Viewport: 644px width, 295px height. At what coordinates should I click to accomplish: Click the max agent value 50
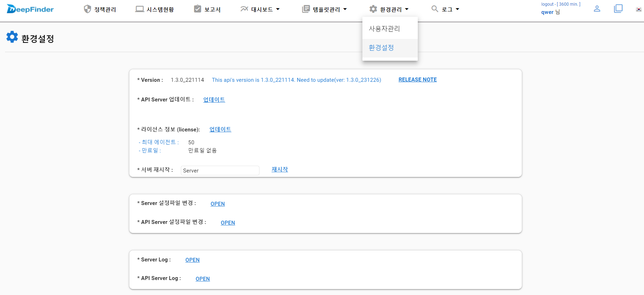[191, 142]
